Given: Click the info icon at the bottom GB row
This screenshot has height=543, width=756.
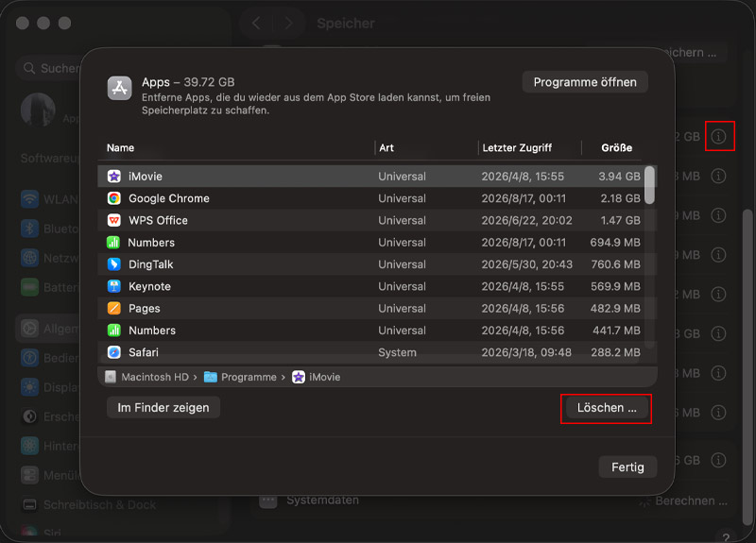Looking at the screenshot, I should (718, 460).
